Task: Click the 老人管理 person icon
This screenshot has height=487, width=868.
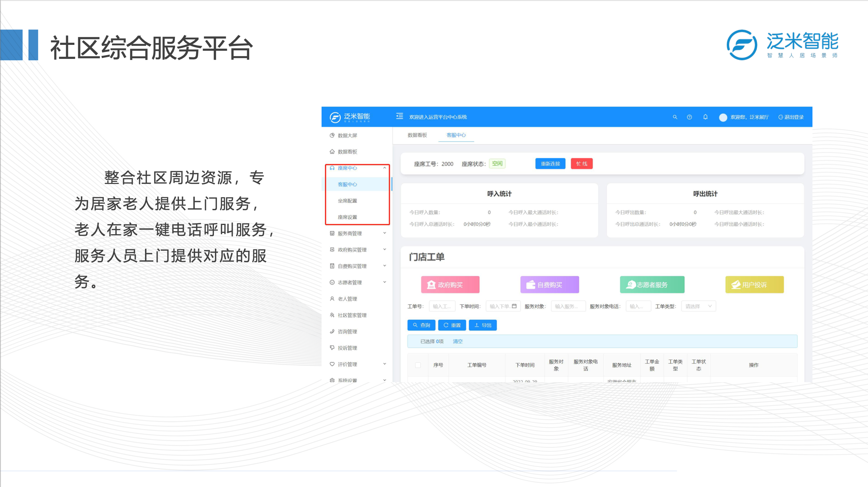Action: click(x=332, y=299)
